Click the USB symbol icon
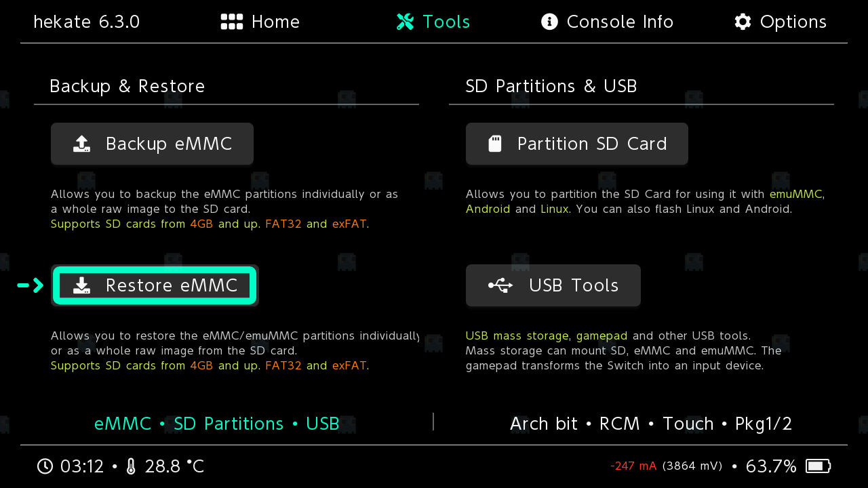This screenshot has width=868, height=488. 500,285
